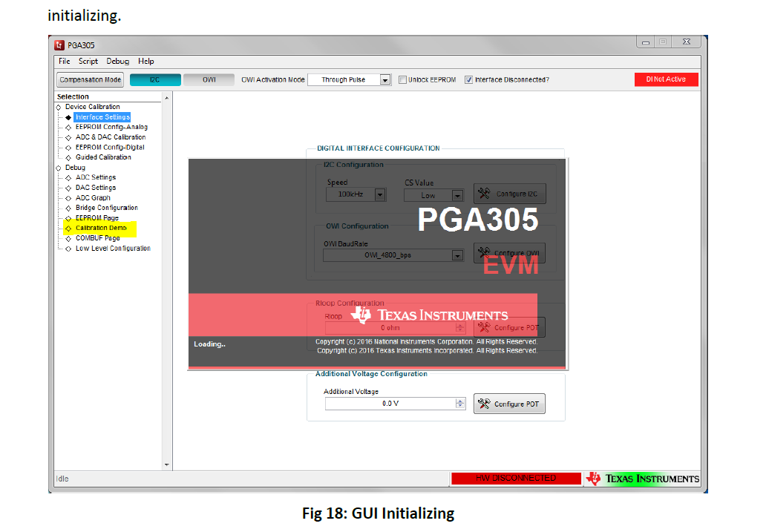Click diamond icon next to Guided Calibration
Screen dimensions: 769x532
[68, 158]
